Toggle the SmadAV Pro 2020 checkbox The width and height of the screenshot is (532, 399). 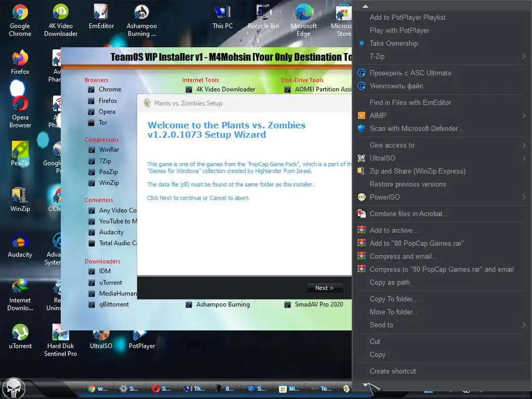[x=287, y=304]
